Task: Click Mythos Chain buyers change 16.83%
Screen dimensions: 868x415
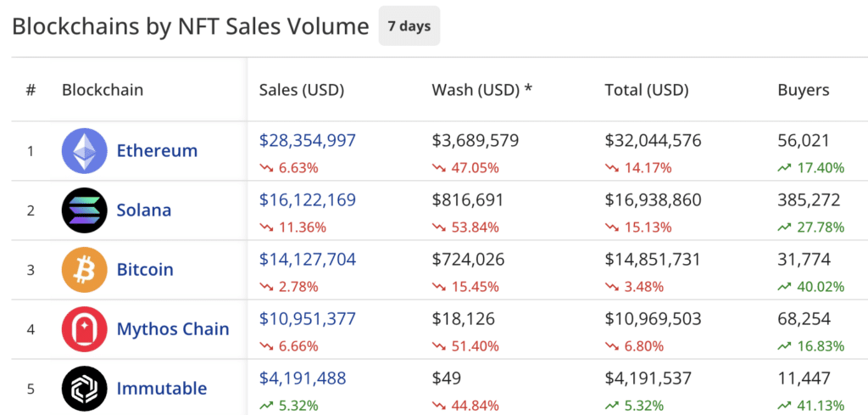Action: pyautogui.click(x=811, y=346)
